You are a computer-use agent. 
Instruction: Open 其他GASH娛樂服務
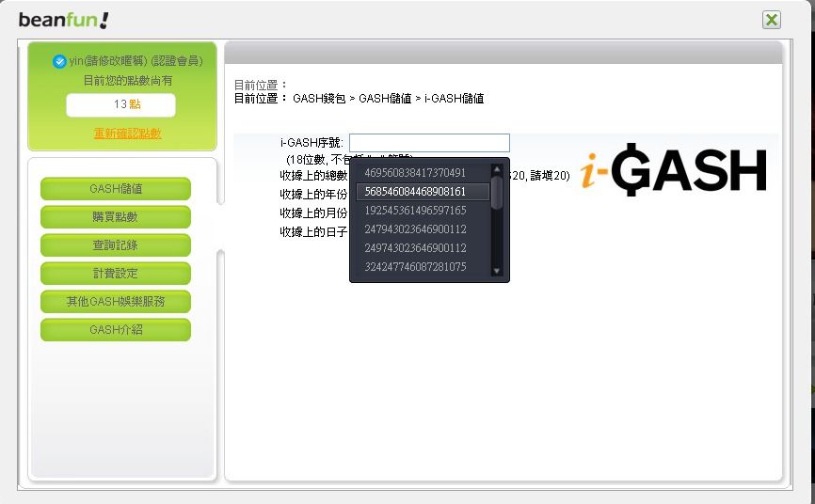tap(116, 302)
